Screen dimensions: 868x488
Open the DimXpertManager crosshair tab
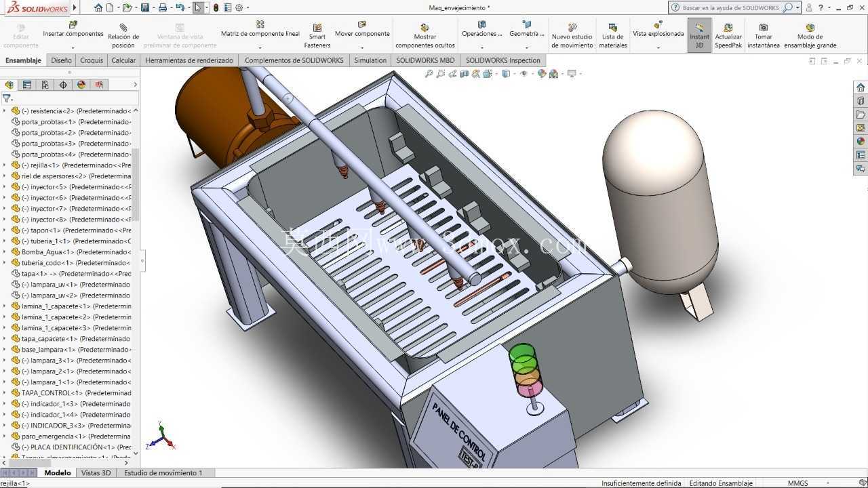tap(63, 85)
